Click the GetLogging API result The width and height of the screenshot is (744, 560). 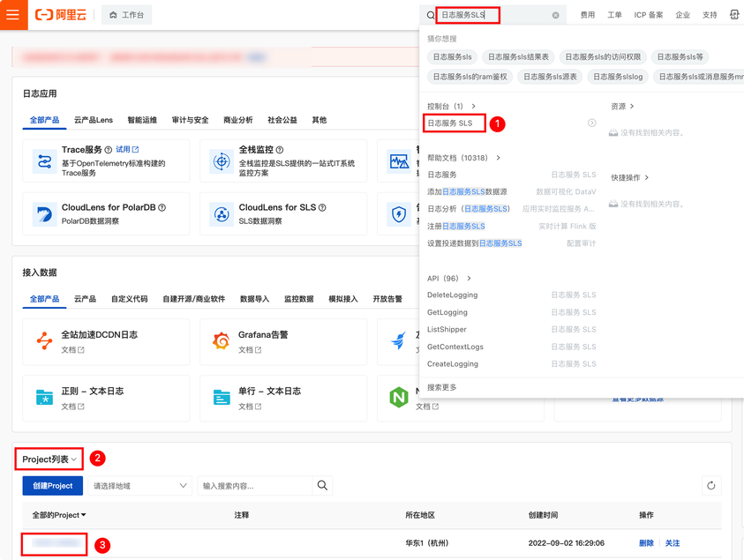pos(447,312)
